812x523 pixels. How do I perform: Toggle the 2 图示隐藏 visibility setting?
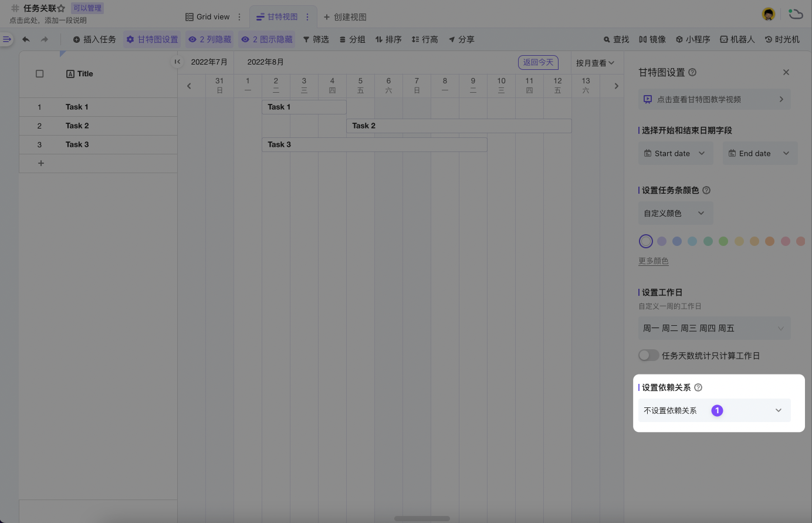pos(267,39)
